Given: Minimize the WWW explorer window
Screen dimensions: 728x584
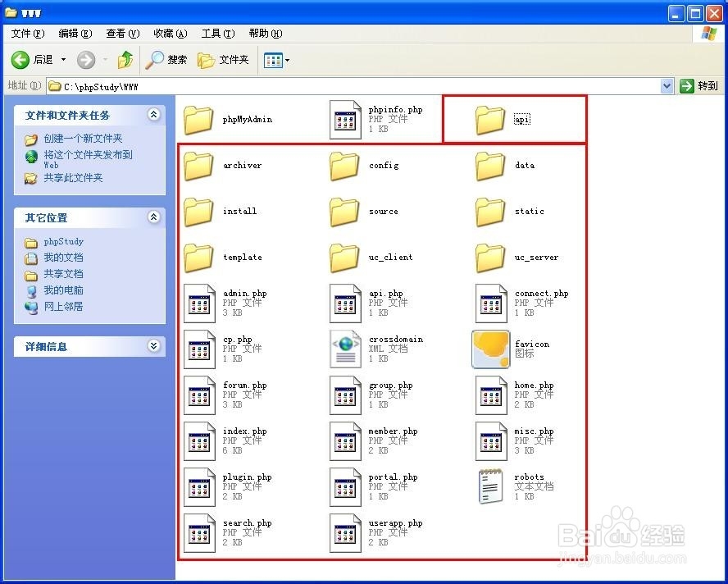Looking at the screenshot, I should 676,14.
